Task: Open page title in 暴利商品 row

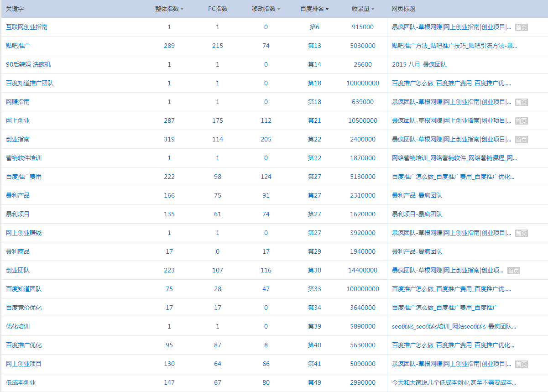Action: (417, 251)
